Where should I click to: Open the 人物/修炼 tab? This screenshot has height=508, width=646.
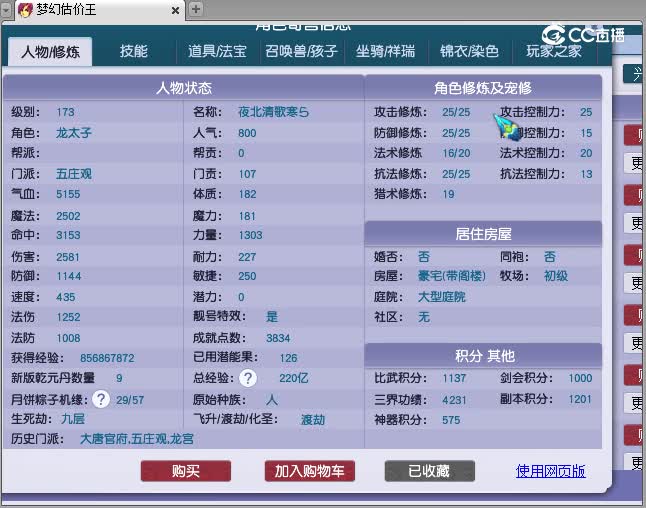click(x=50, y=52)
